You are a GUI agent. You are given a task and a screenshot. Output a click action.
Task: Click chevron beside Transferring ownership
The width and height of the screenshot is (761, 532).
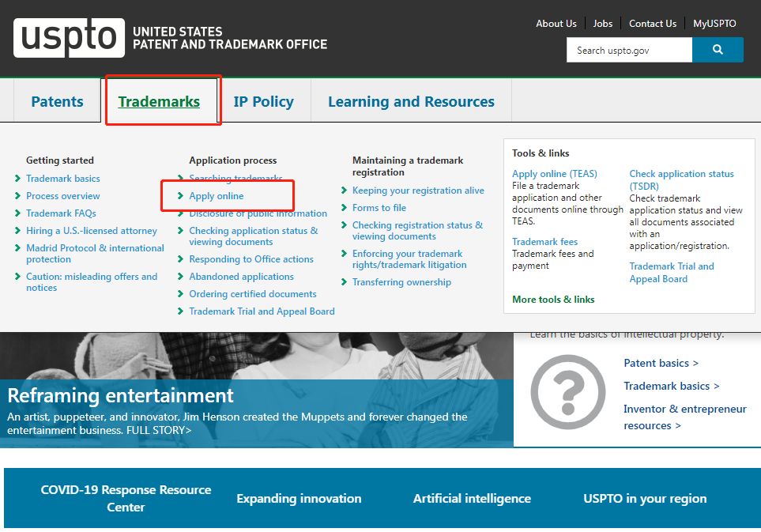click(344, 282)
